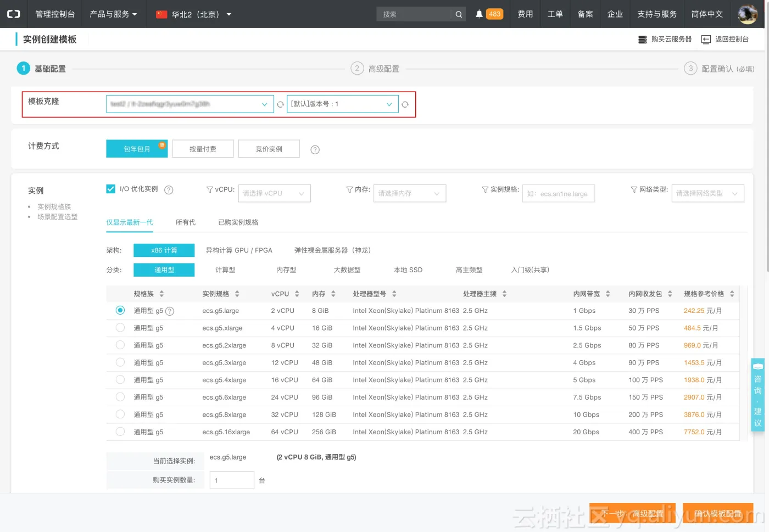The height and width of the screenshot is (532, 769).
Task: Select 高主频型 category
Action: pyautogui.click(x=469, y=270)
